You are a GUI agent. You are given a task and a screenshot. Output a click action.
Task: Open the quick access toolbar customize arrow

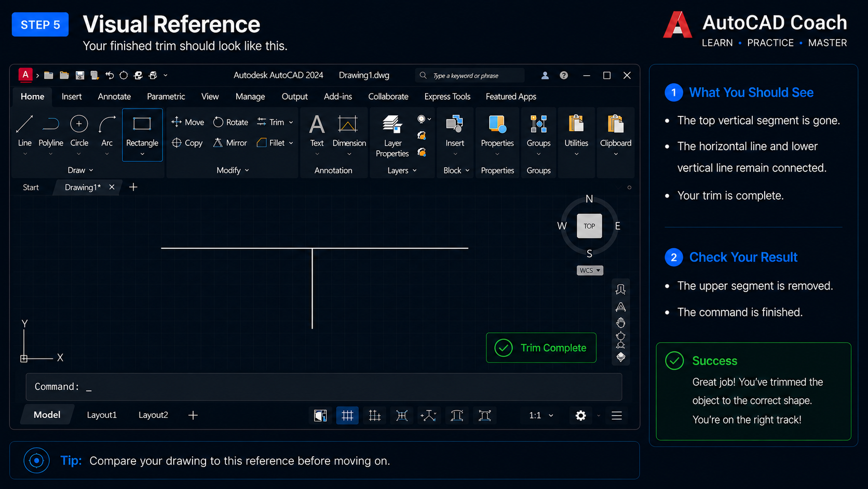(166, 75)
